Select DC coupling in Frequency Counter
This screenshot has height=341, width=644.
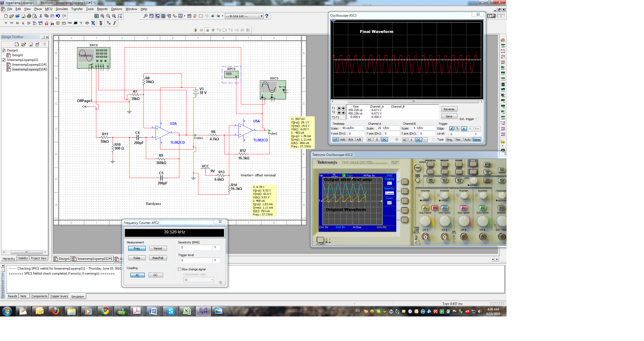(x=156, y=275)
